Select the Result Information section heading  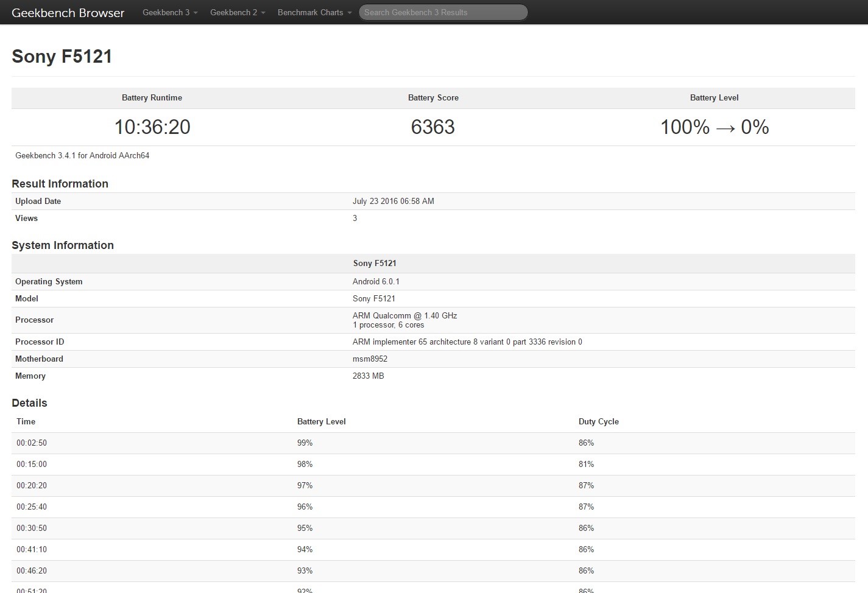60,184
